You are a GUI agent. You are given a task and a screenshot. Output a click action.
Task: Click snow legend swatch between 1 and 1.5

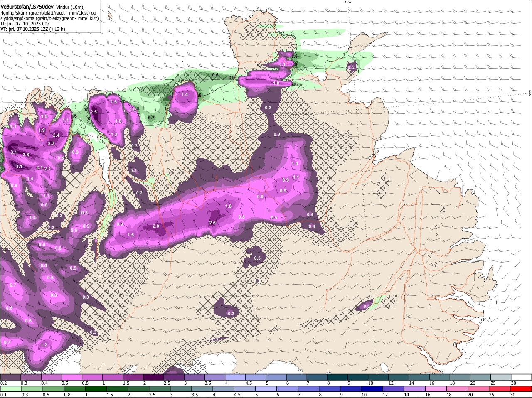113,377
